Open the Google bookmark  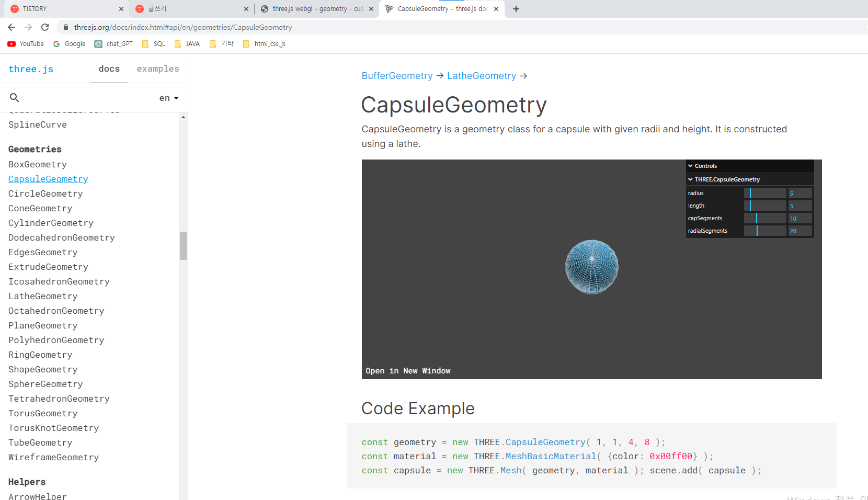70,44
